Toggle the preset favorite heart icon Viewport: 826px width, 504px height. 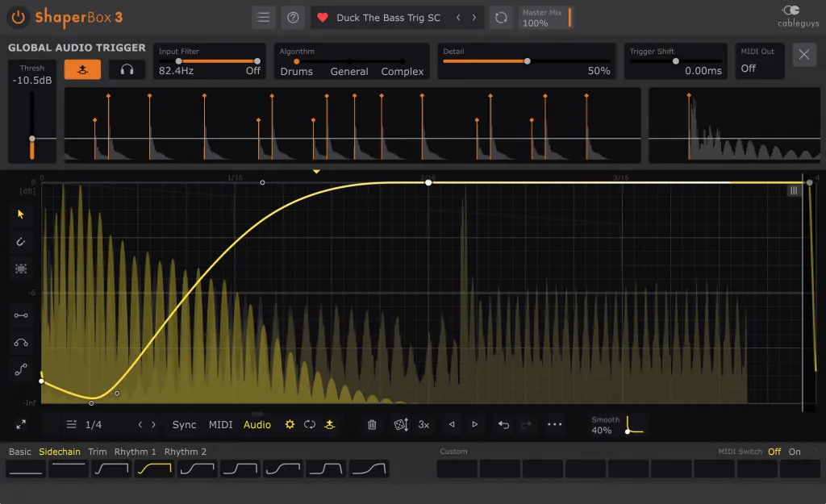[x=323, y=17]
